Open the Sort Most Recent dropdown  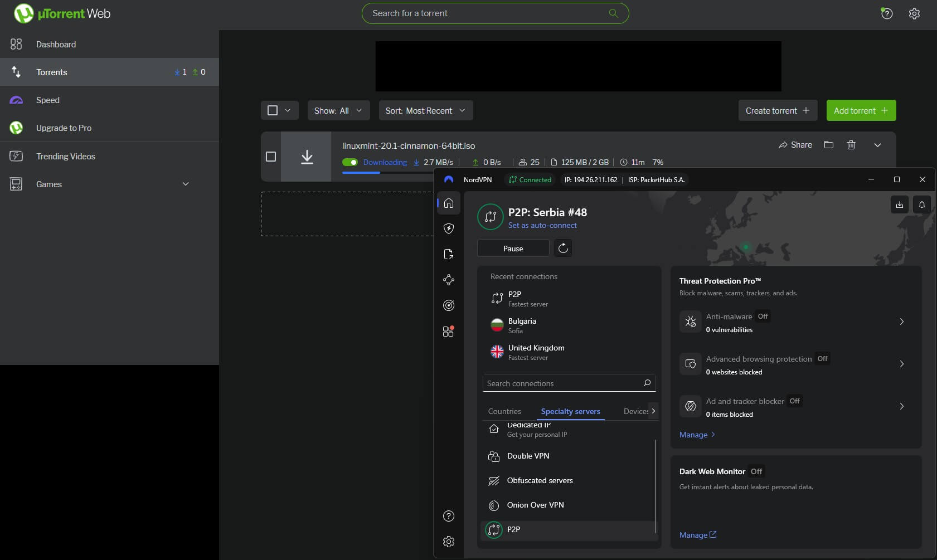click(x=425, y=110)
